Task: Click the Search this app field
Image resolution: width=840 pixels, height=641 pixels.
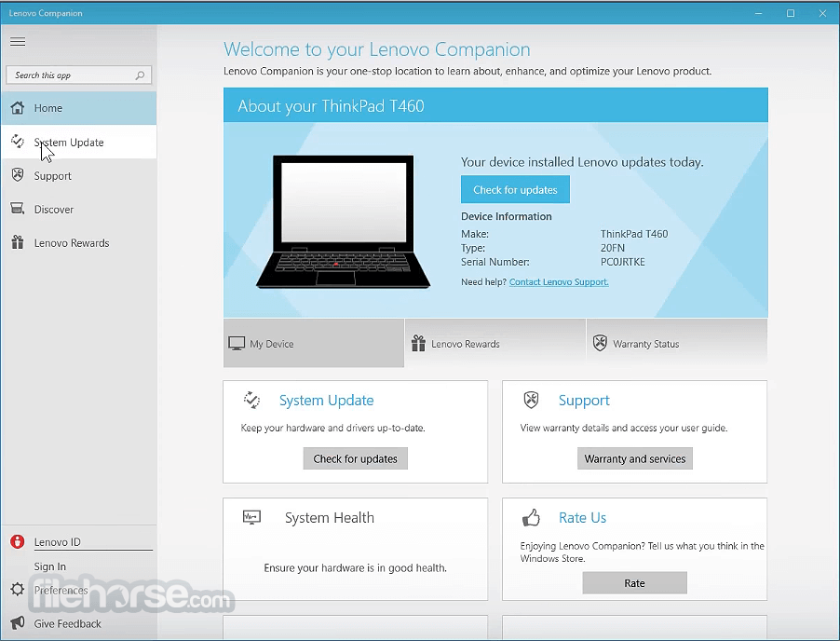Action: [x=79, y=75]
